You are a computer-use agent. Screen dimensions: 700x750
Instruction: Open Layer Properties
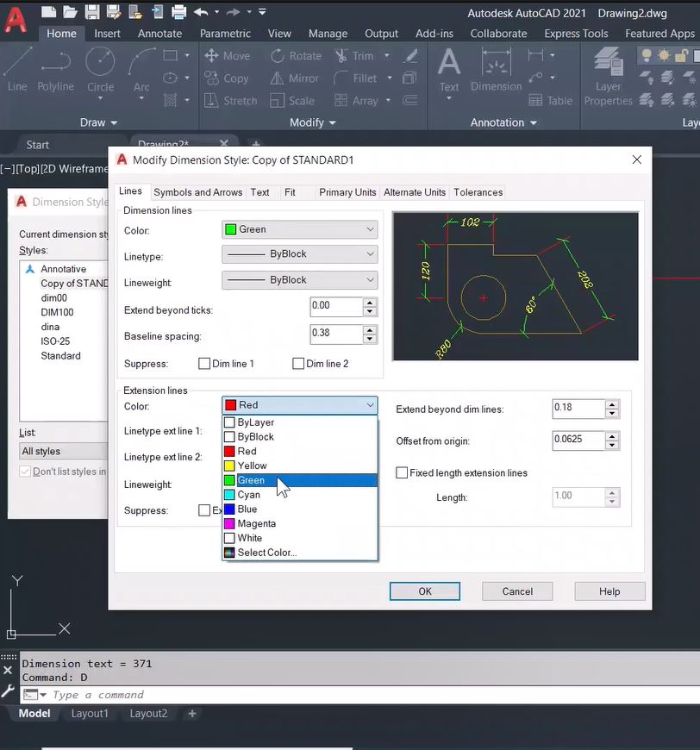point(608,77)
